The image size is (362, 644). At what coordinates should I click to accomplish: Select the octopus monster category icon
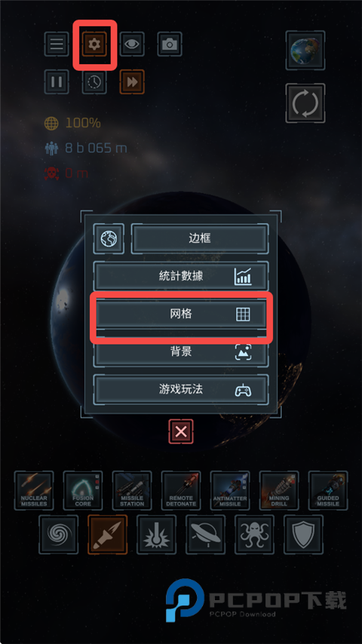coord(254,535)
